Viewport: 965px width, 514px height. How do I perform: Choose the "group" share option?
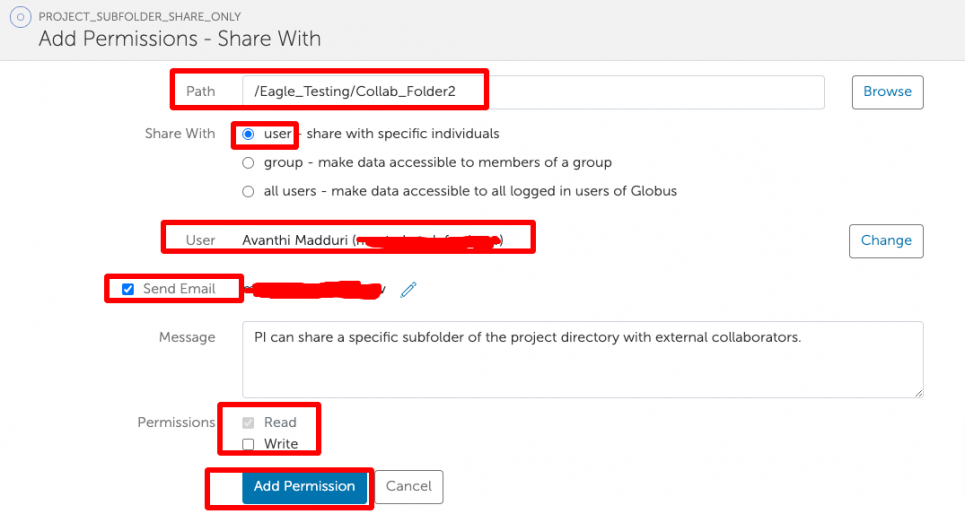click(x=248, y=162)
